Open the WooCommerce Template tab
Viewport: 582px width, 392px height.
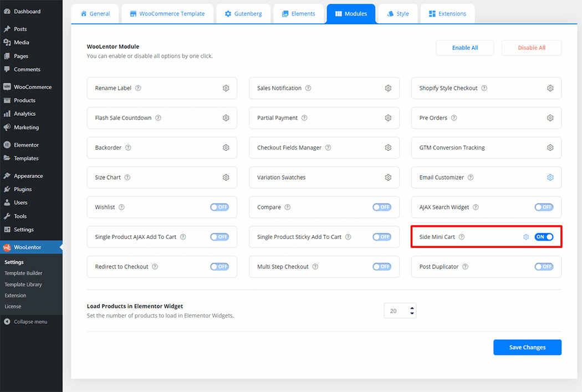tap(167, 14)
